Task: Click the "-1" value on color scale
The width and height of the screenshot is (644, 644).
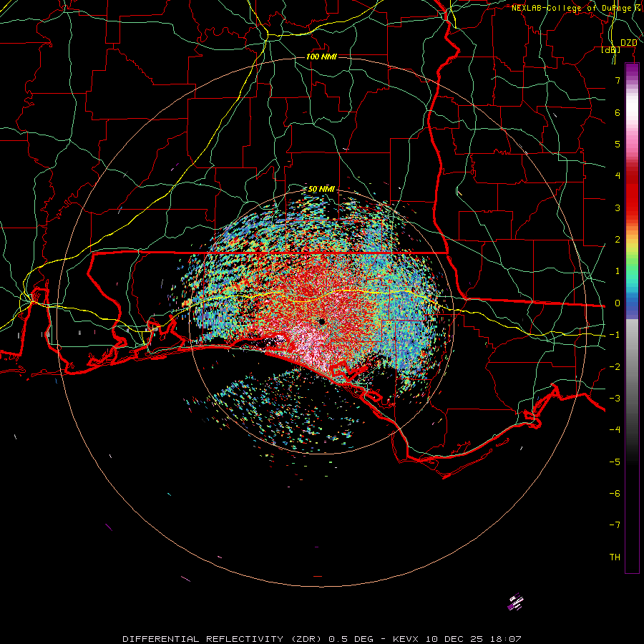Action: click(x=615, y=335)
